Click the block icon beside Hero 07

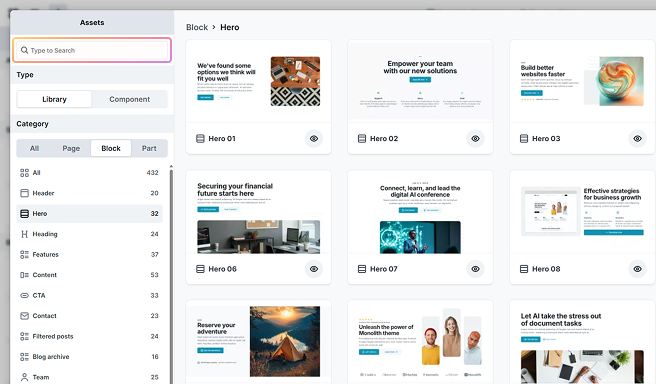coord(362,269)
